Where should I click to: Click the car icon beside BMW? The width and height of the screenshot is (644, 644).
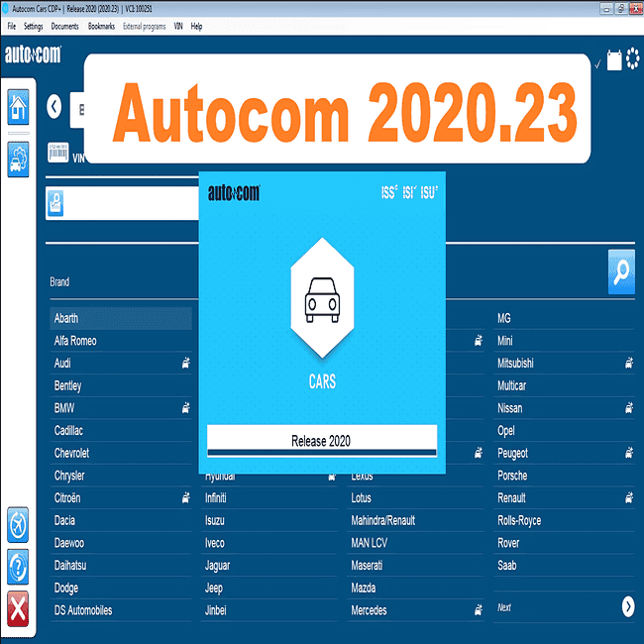pos(186,408)
